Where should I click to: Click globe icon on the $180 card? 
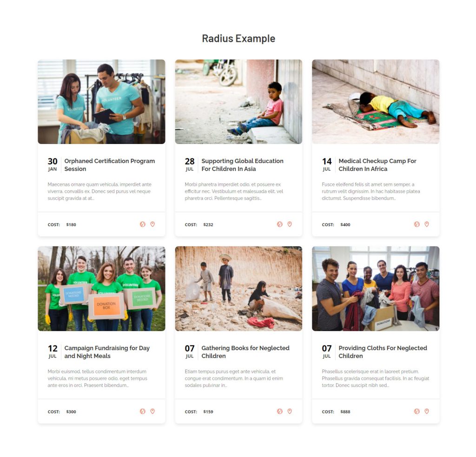pyautogui.click(x=142, y=224)
